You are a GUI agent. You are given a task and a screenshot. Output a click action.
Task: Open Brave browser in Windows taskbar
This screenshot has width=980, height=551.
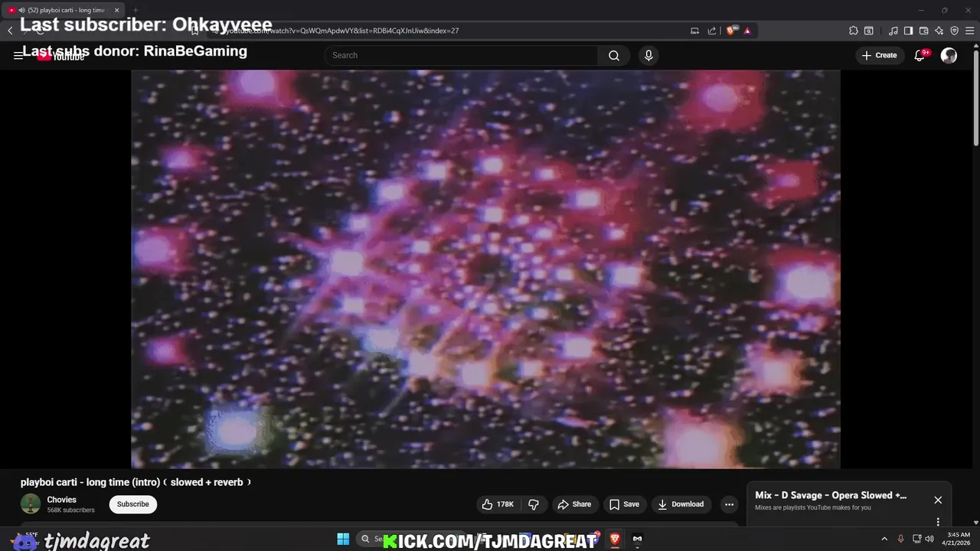[614, 539]
